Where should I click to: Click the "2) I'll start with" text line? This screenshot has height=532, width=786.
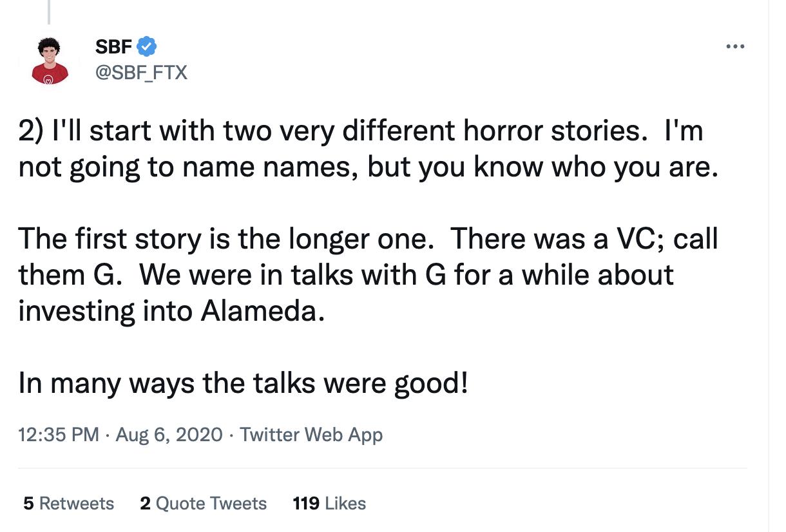point(361,131)
